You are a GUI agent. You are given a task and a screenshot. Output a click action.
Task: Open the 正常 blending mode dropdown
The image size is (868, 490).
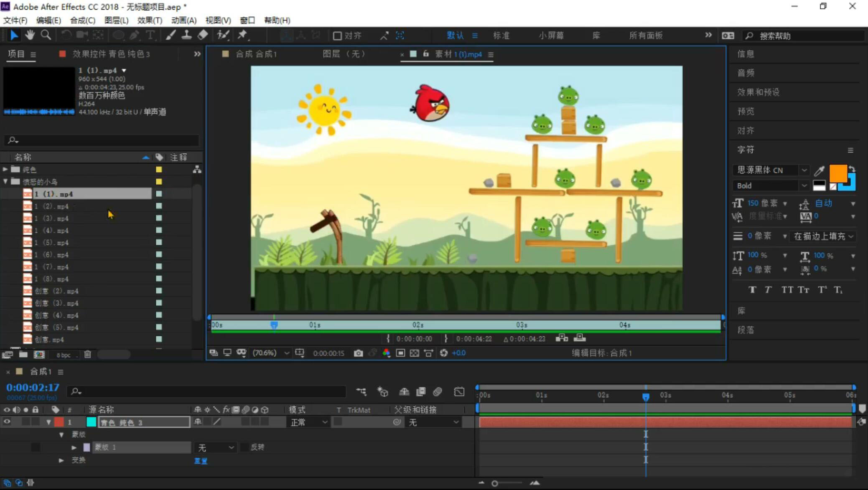coord(308,422)
